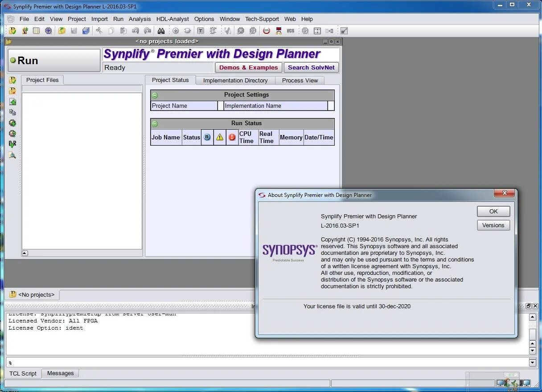The width and height of the screenshot is (542, 392).
Task: Click the log window scroll up arrow
Action: tap(532, 318)
